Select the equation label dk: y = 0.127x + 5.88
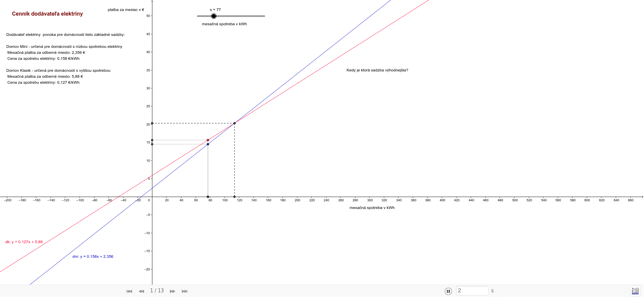The width and height of the screenshot is (644, 297). 24,242
